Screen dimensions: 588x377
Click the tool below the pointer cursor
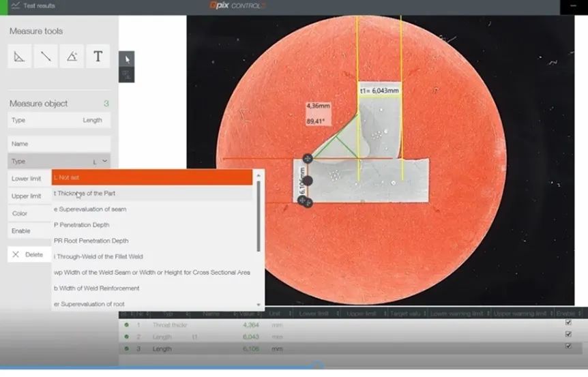pyautogui.click(x=127, y=74)
